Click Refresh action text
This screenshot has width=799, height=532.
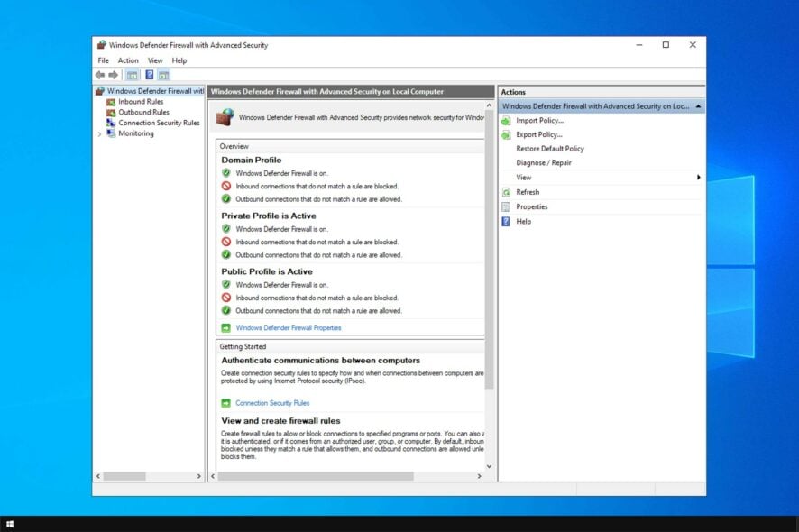[x=528, y=192]
